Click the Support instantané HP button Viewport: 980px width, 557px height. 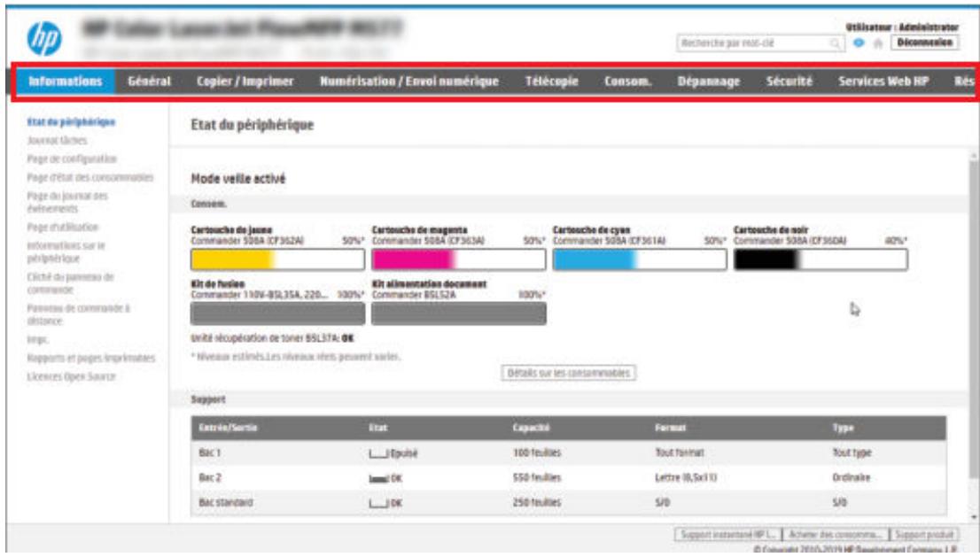(x=727, y=535)
